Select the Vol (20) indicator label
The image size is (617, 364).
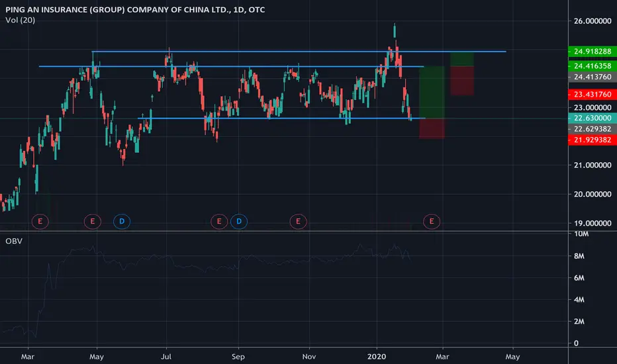coord(20,20)
